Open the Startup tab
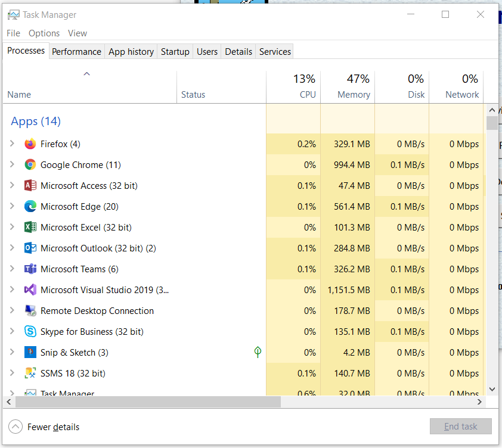Viewport: 502px width, 448px height. point(175,52)
